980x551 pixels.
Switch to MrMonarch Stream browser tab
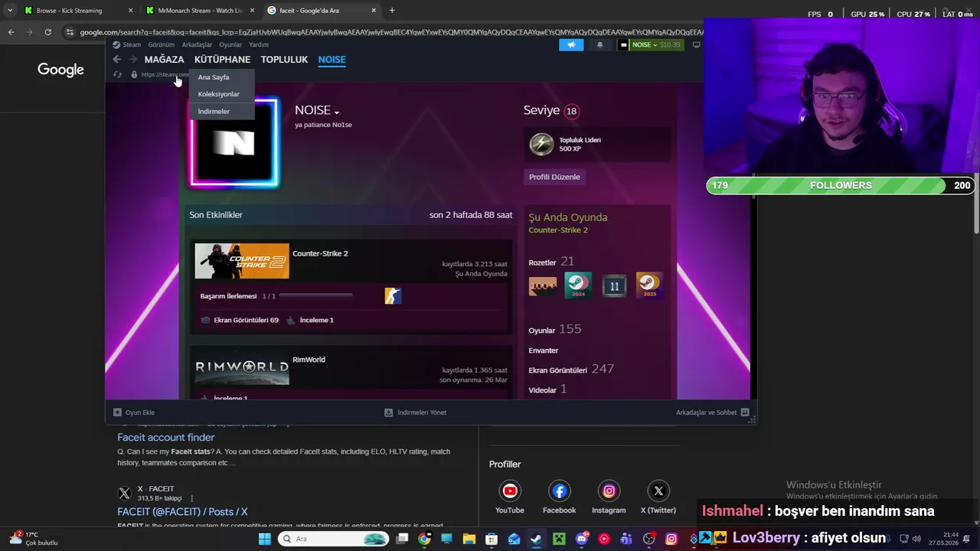[200, 11]
